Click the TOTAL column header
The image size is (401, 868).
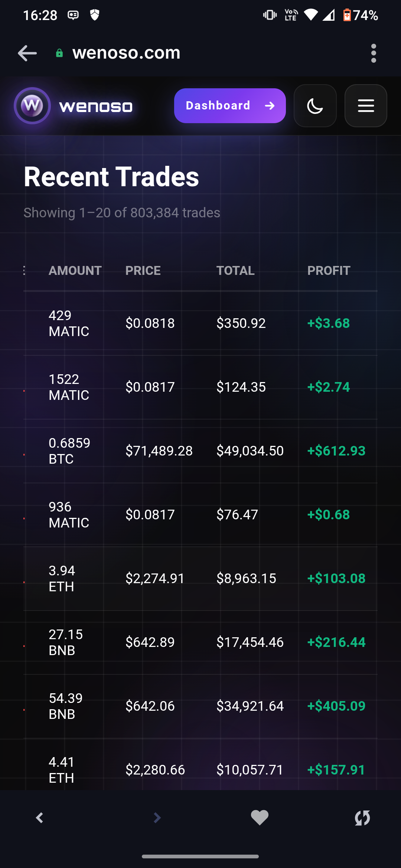pos(235,271)
